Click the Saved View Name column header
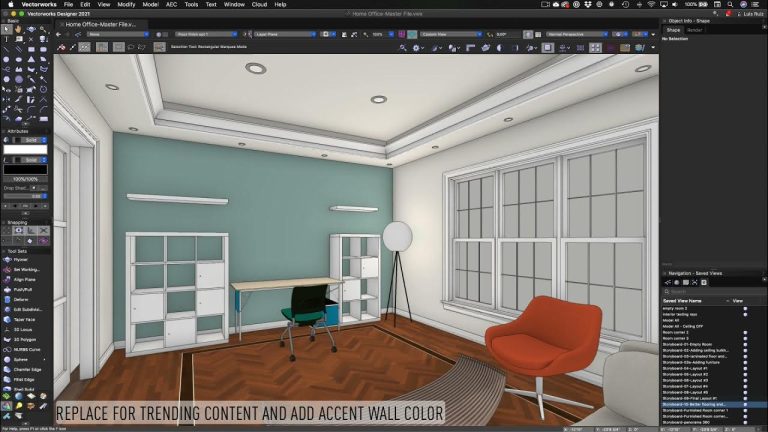The image size is (768, 432). tap(684, 300)
